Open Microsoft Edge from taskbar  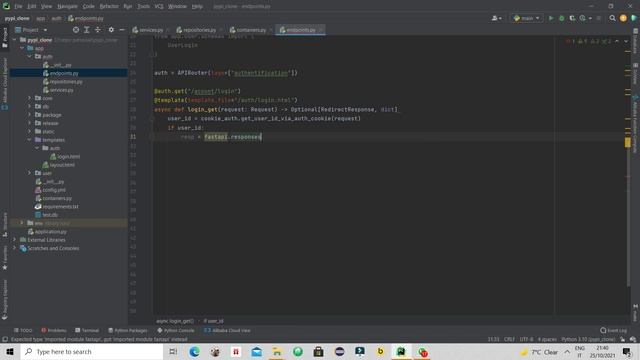194,351
